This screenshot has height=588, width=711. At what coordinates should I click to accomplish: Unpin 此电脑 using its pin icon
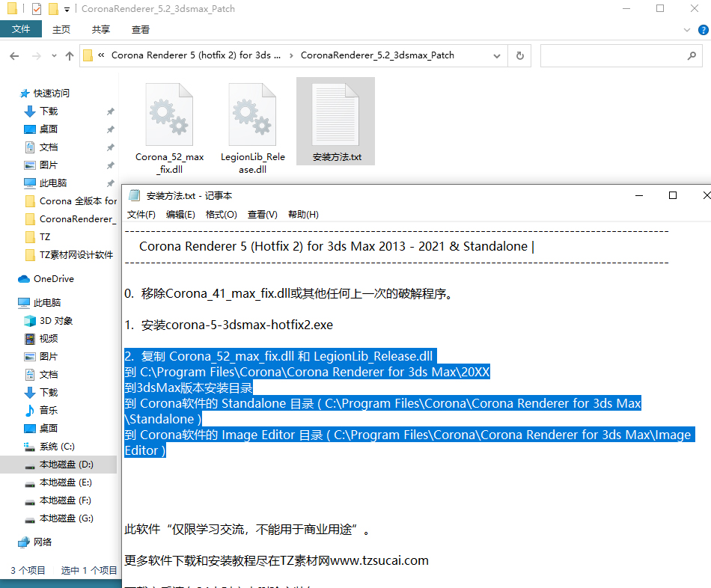coord(110,183)
